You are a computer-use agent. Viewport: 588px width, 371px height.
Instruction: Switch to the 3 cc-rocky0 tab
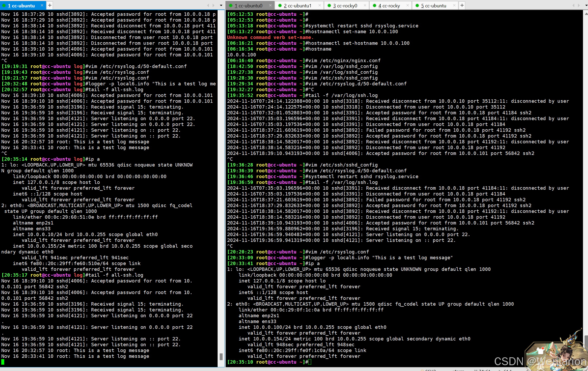pos(345,6)
